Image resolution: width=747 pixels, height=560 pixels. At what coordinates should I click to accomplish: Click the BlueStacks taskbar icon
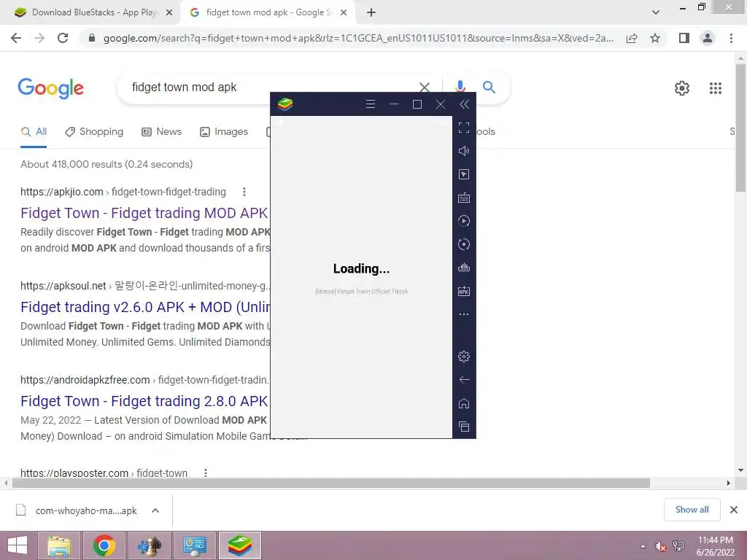[x=239, y=545]
